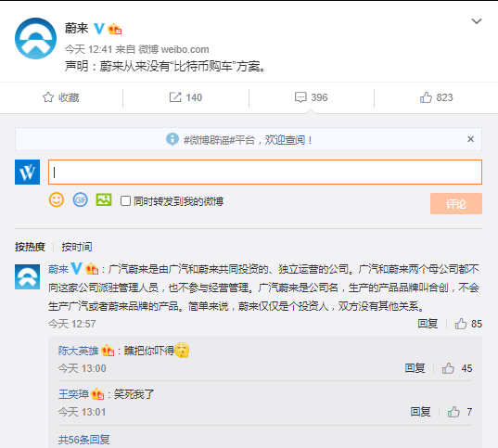Sort comments by 按时间 tab
The image size is (498, 448).
(x=77, y=247)
